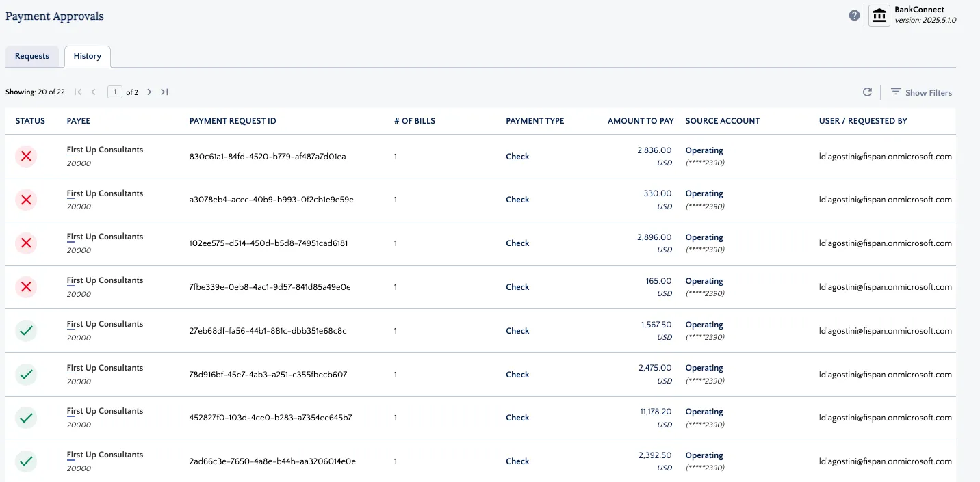Select request ID 27eb68df-fa56-44b1-881c-dbb351e68c8c
The width and height of the screenshot is (980, 482).
coord(268,331)
